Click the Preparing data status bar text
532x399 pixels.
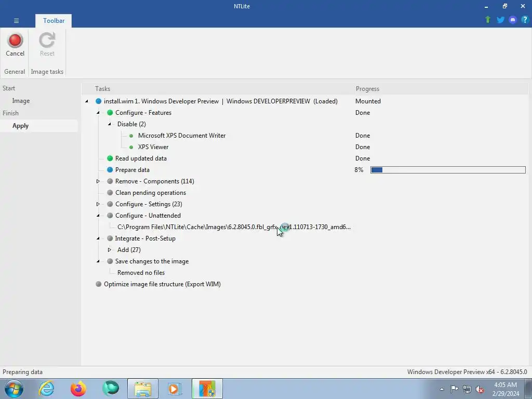(22, 372)
